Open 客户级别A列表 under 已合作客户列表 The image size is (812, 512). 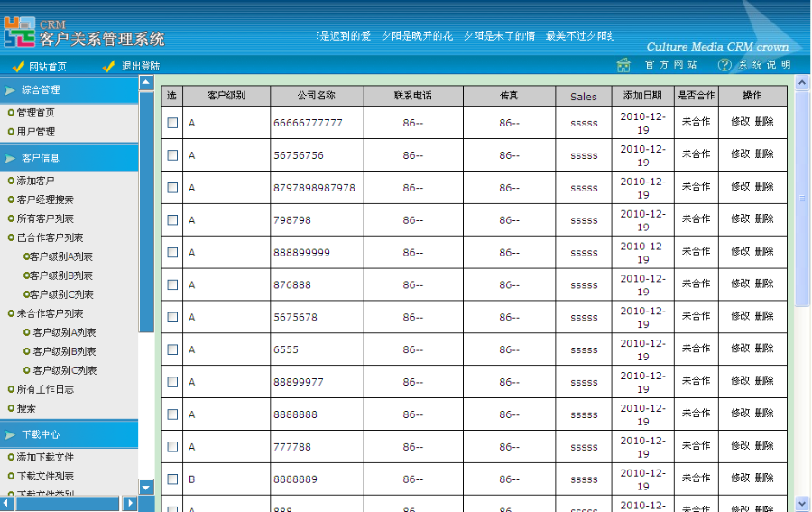point(61,256)
